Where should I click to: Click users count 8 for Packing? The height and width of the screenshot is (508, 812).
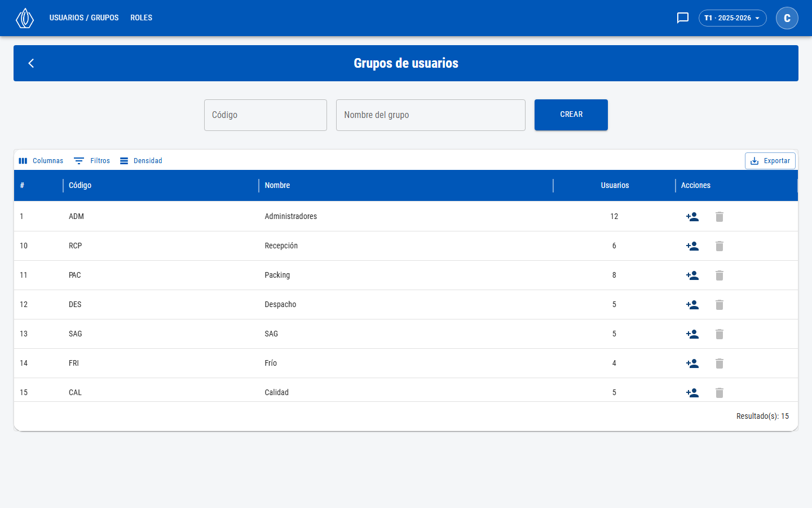(614, 275)
